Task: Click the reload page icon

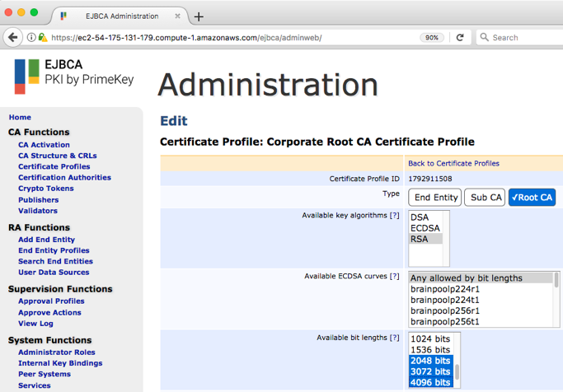Action: click(460, 37)
